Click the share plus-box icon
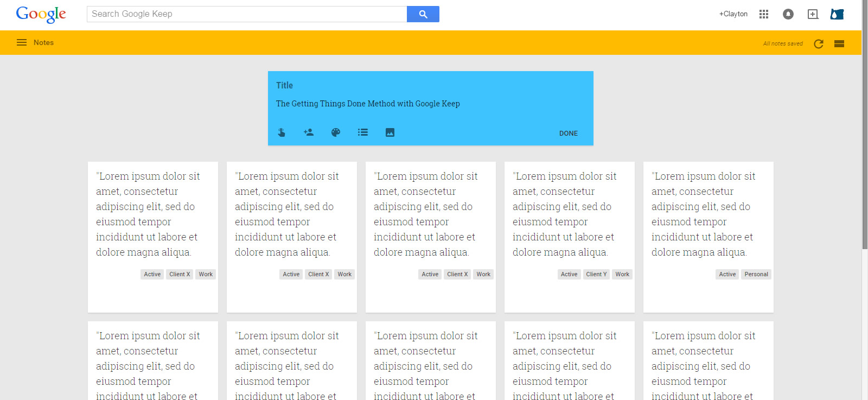The height and width of the screenshot is (400, 868). (x=813, y=14)
